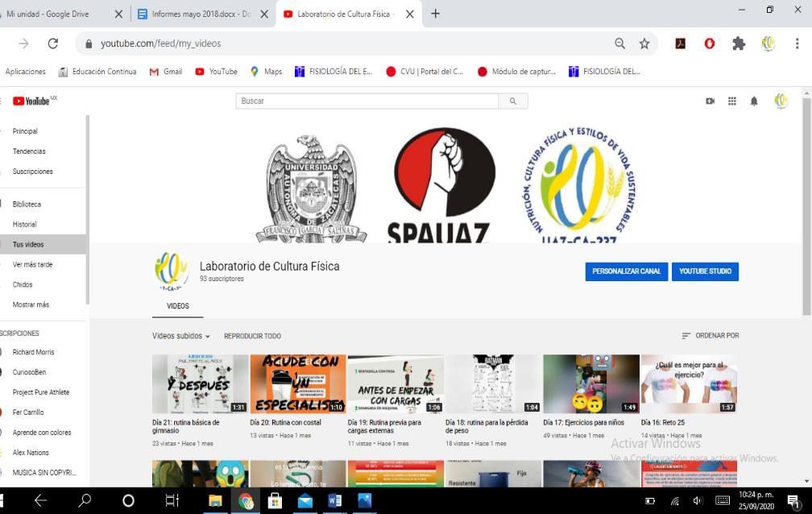Open File Explorer from taskbar

point(215,500)
